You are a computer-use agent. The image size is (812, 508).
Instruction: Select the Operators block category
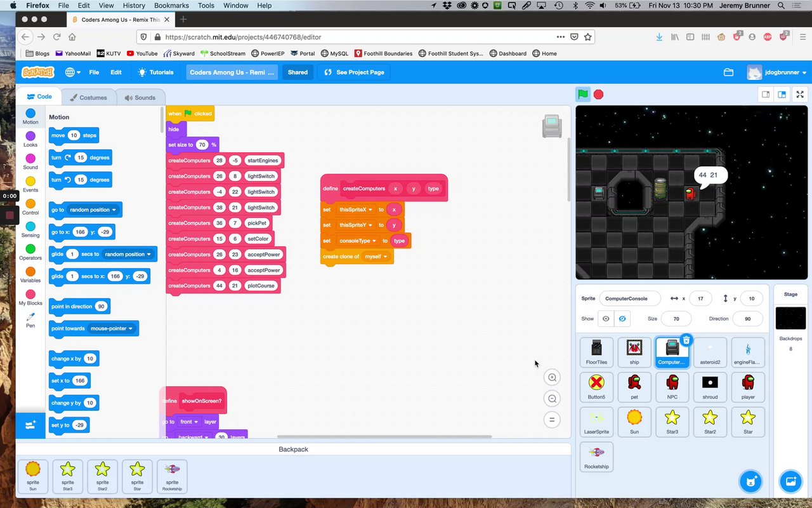tap(30, 253)
